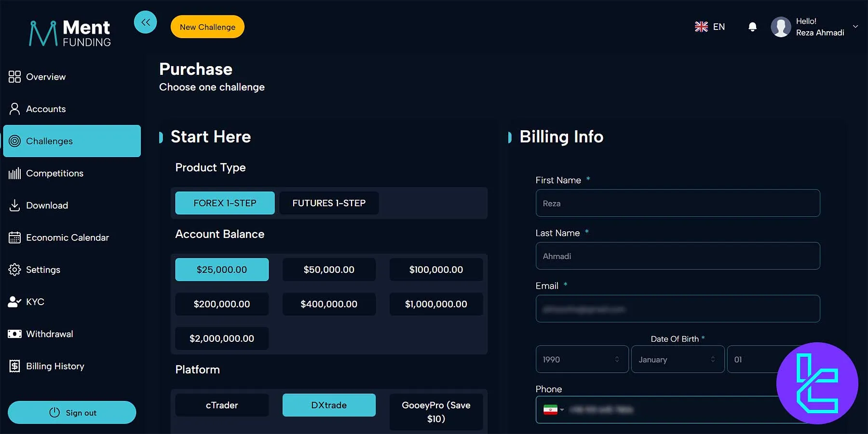Screen dimensions: 868x434
Task: Go to Competitions in the sidebar
Action: [54, 173]
